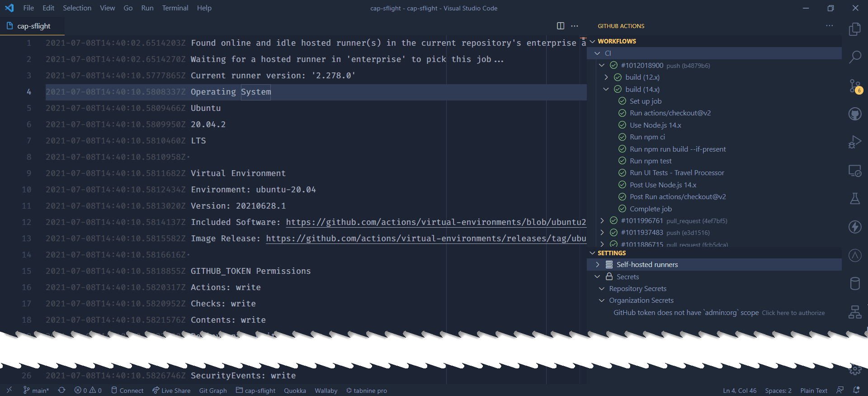Open the Terminal menu
The height and width of the screenshot is (396, 868).
pyautogui.click(x=175, y=8)
